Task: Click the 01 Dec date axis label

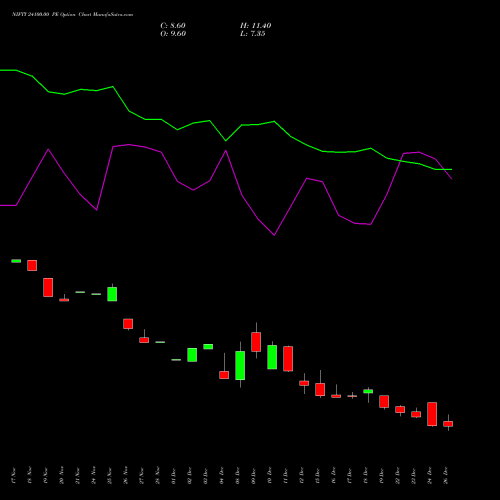Action: point(174,475)
